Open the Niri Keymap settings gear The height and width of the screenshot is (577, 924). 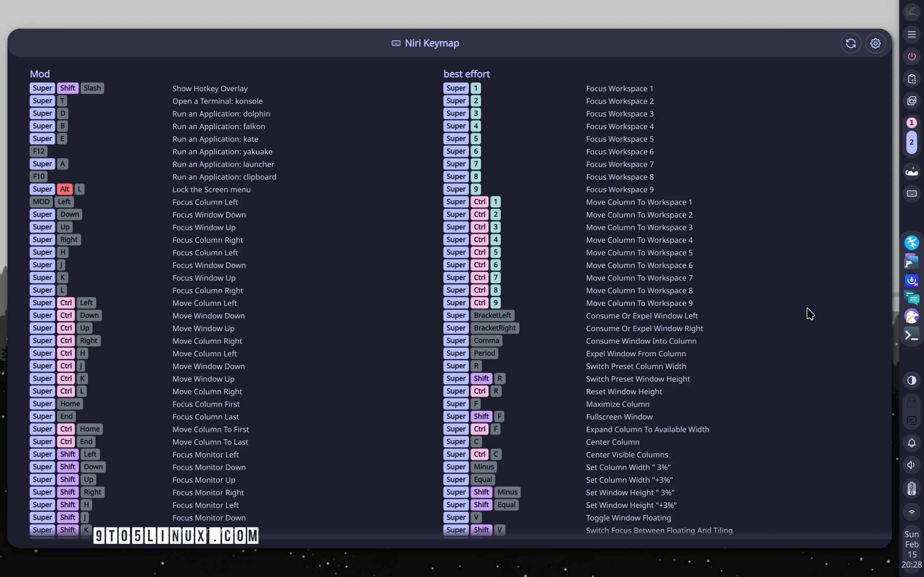(875, 43)
